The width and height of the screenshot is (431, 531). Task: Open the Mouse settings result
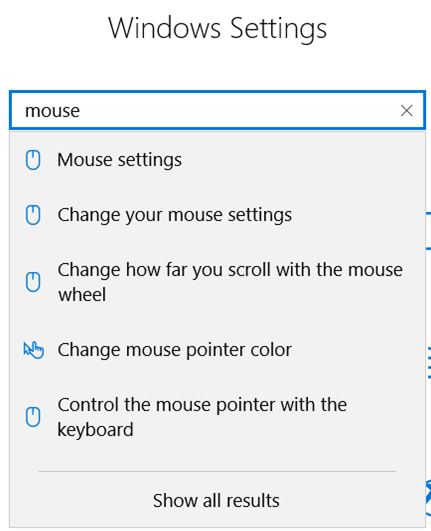pos(217,160)
